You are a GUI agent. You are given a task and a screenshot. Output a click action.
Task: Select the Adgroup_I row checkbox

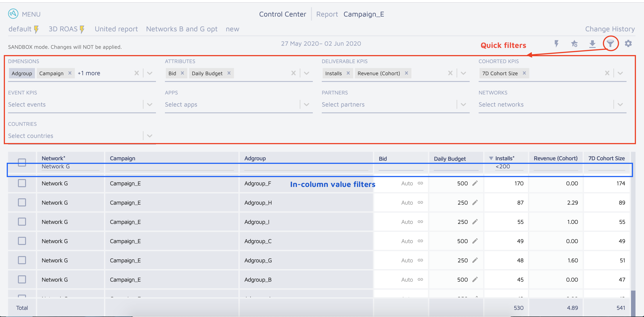coord(22,222)
